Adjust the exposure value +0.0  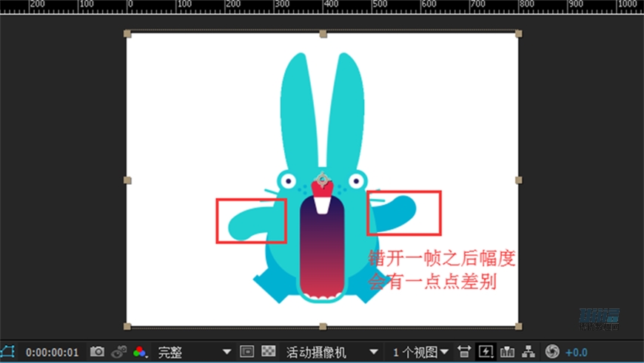(576, 353)
